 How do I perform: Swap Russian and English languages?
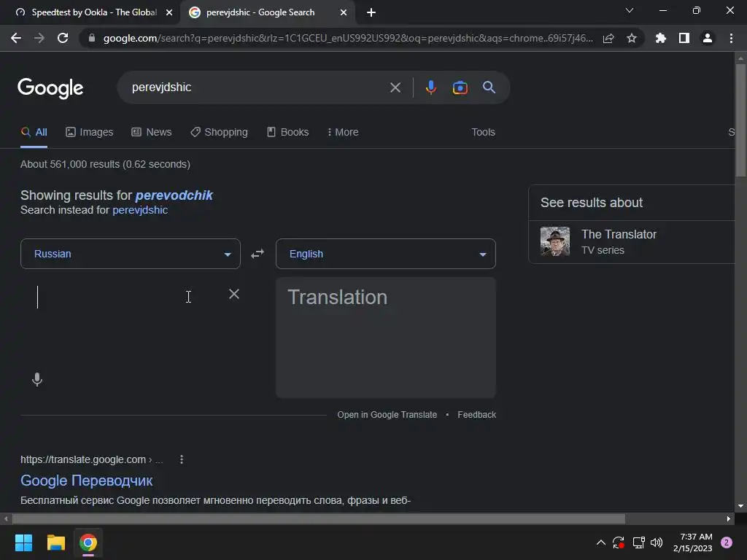[x=258, y=254]
